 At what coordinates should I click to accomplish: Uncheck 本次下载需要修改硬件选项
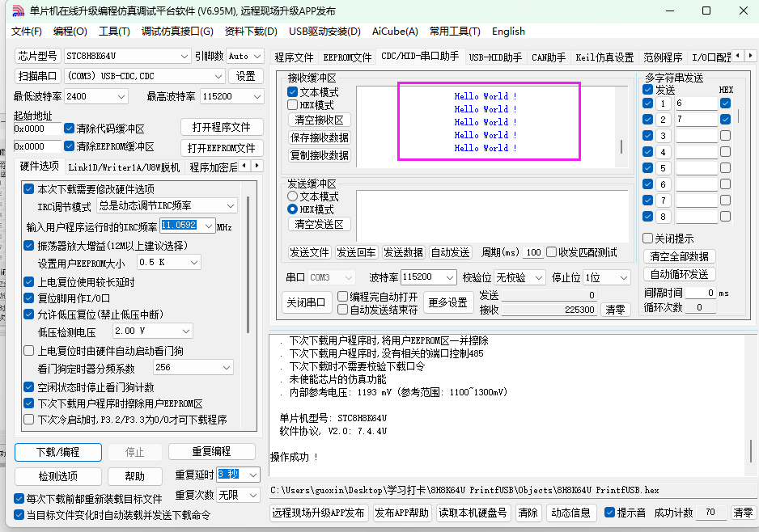(29, 188)
